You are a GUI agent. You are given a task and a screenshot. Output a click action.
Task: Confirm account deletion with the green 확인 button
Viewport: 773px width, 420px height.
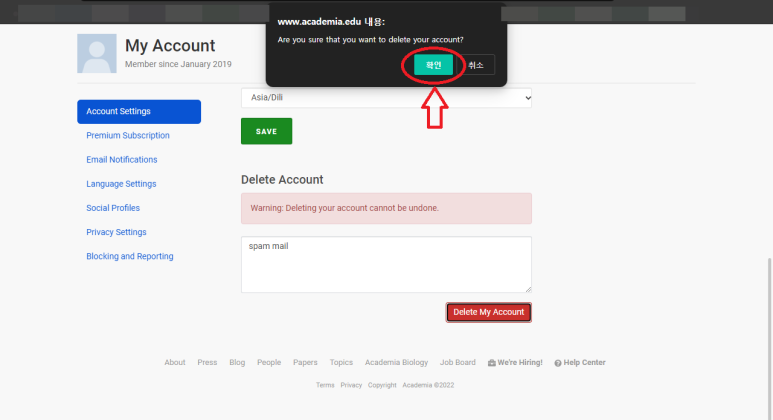click(x=433, y=65)
